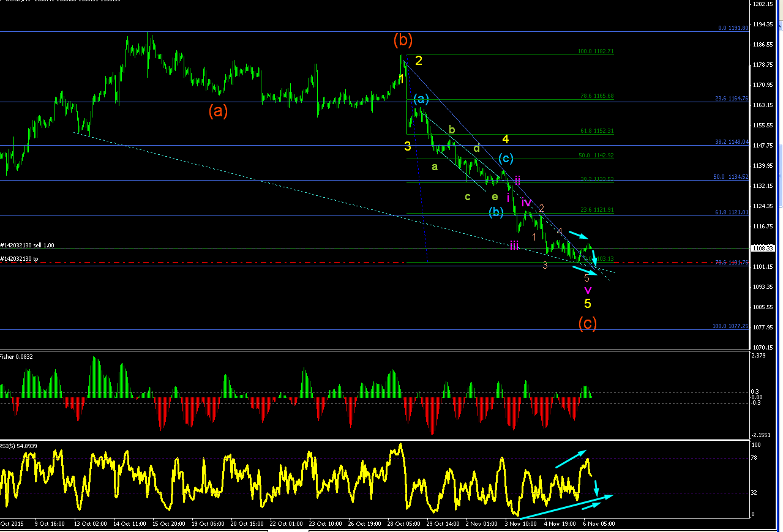Select the orange (b) wave label
783x532 pixels.
[403, 40]
